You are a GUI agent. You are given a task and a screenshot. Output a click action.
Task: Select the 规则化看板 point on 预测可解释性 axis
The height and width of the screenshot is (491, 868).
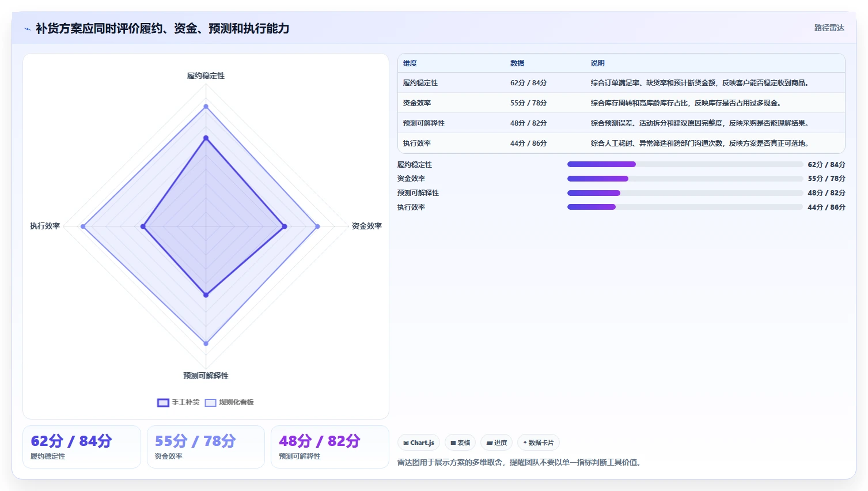coord(206,343)
